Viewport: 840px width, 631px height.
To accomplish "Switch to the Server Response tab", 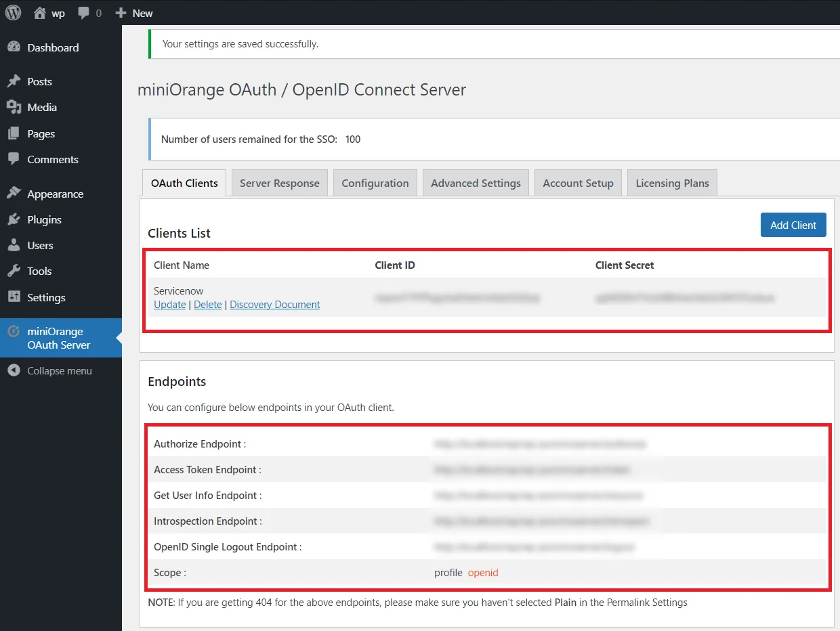I will click(280, 183).
